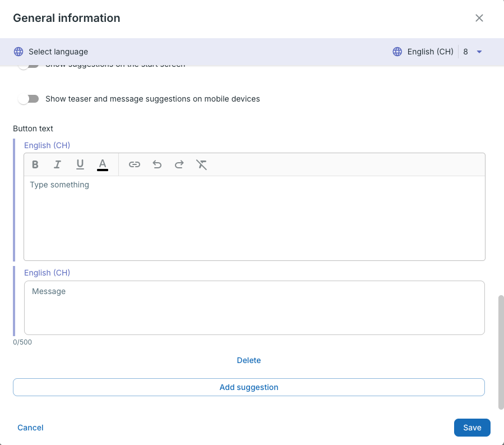Delete this suggestion

pyautogui.click(x=249, y=360)
